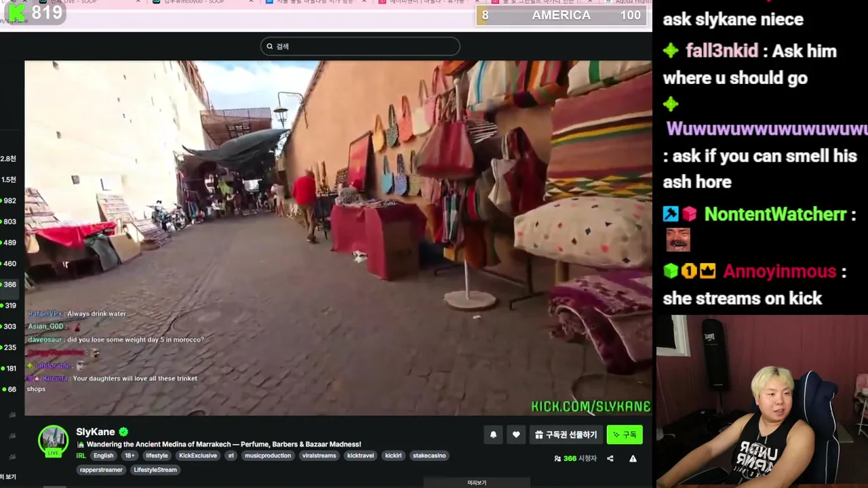Select the lifestyle tag
The image size is (868, 488).
coord(157,455)
